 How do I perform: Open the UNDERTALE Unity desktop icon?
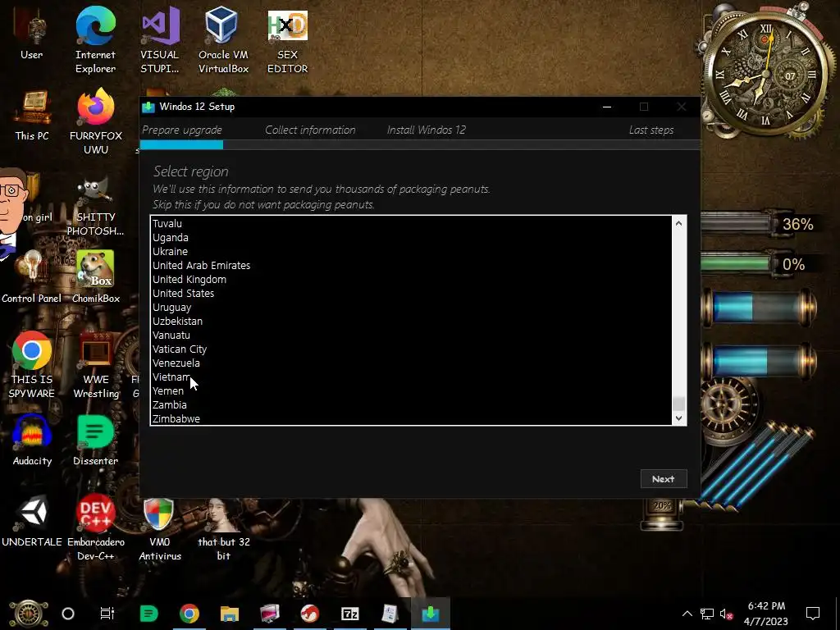(x=32, y=521)
